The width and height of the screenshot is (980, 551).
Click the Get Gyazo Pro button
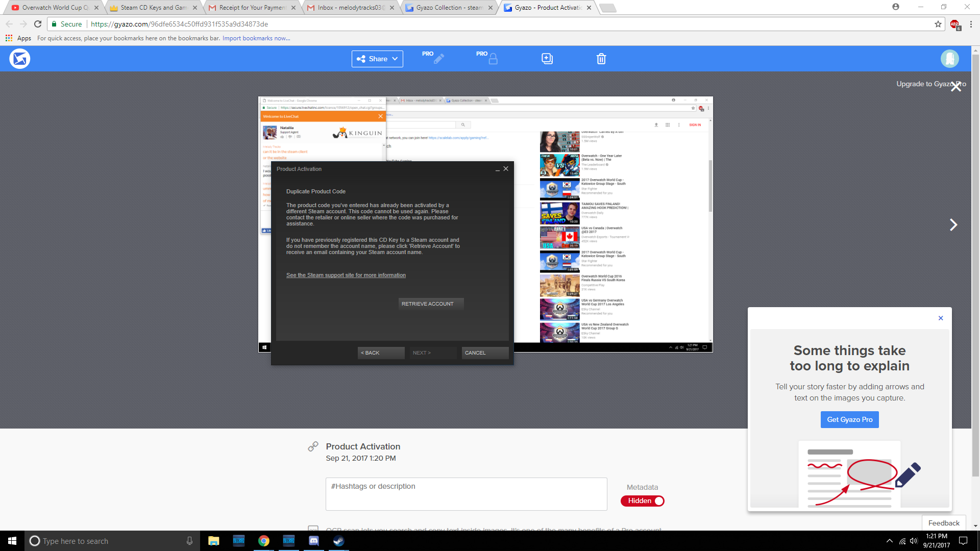click(x=850, y=419)
